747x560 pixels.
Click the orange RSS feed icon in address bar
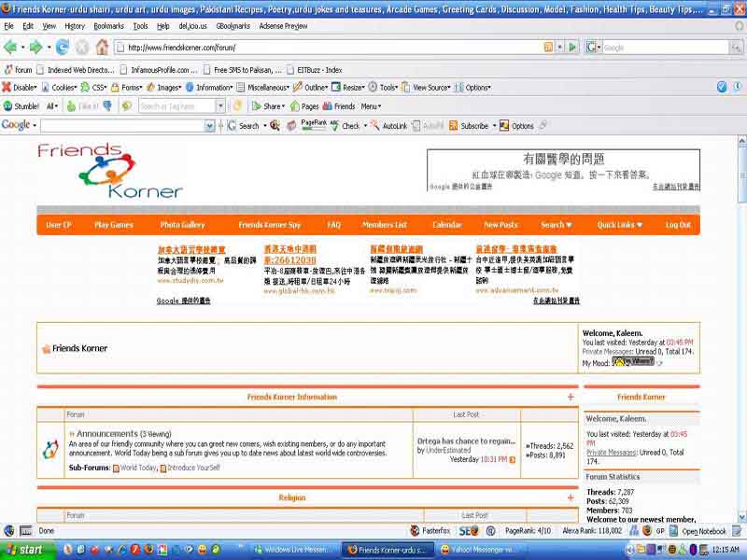548,48
